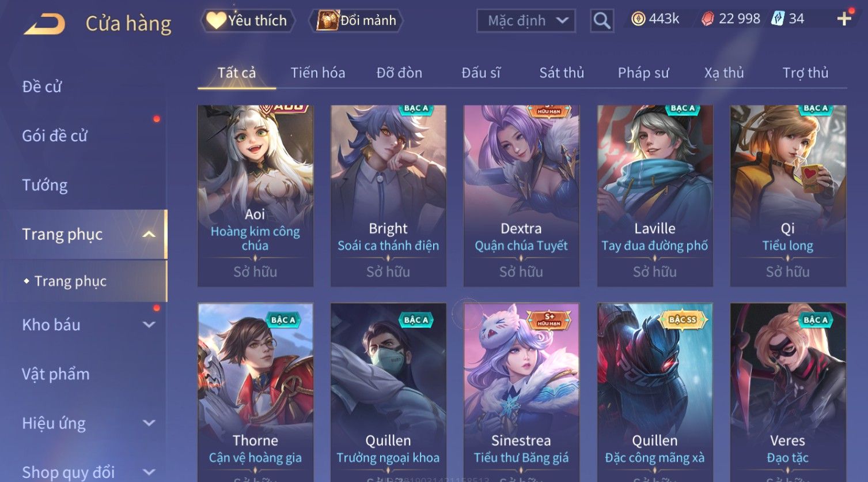Select the Quillen Đặc công mãng xà skin
Image resolution: width=868 pixels, height=482 pixels.
[655, 392]
